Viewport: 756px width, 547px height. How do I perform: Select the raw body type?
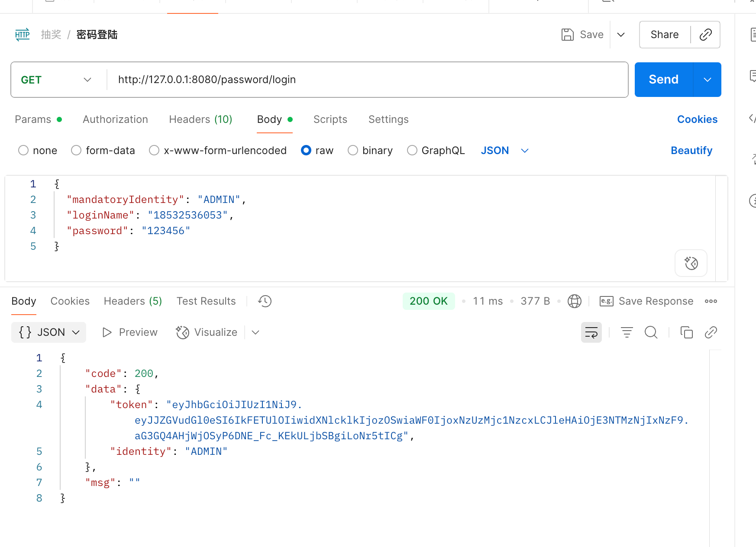tap(306, 151)
